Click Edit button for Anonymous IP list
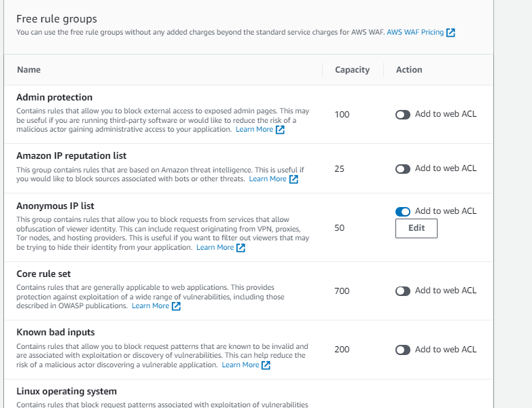This screenshot has height=408, width=532. [x=416, y=229]
